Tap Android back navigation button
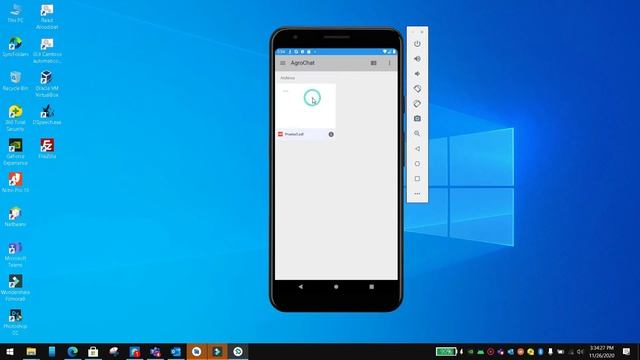This screenshot has height=360, width=640. (301, 287)
